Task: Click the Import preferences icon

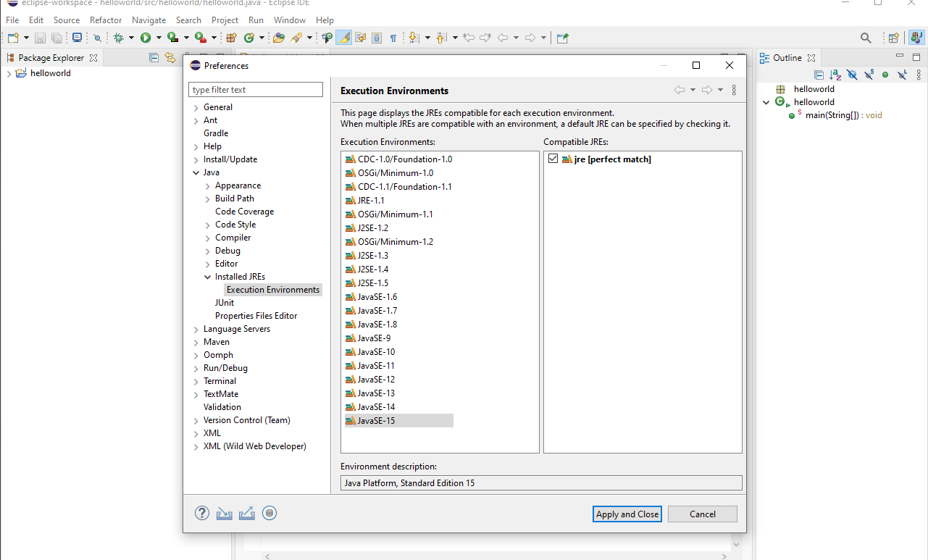Action: tap(225, 513)
